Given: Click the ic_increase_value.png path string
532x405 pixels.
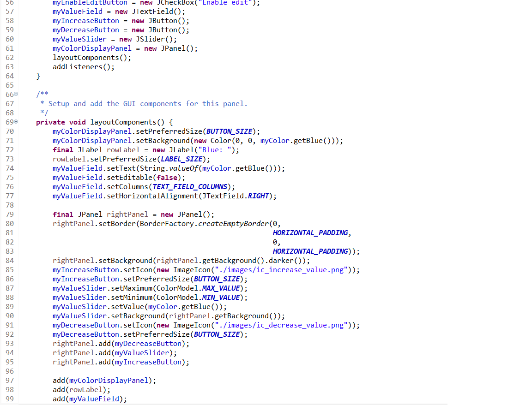Looking at the screenshot, I should [281, 270].
